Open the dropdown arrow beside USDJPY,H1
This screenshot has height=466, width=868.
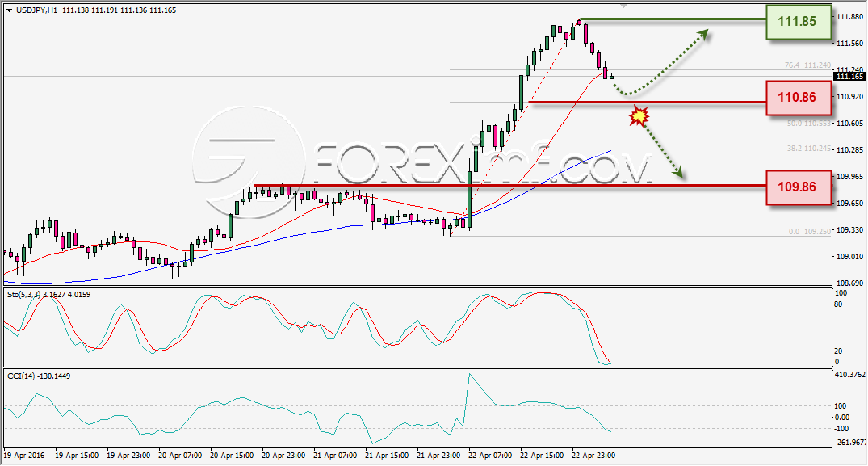click(x=9, y=10)
